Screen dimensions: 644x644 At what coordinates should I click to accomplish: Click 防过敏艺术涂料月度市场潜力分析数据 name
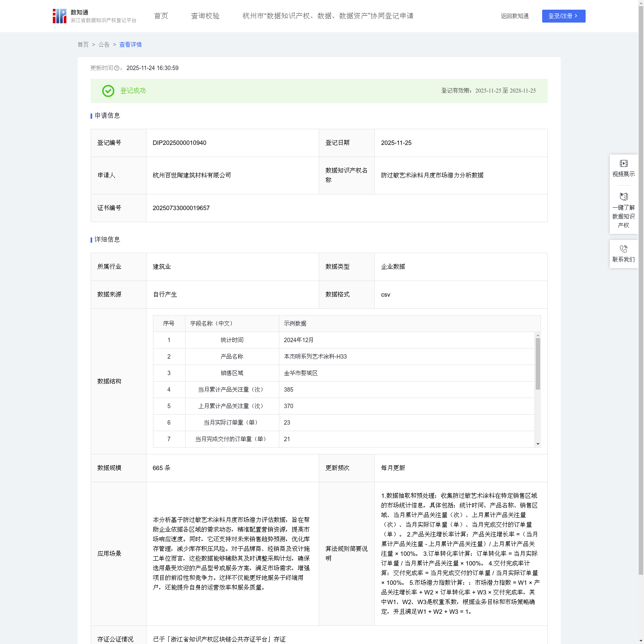click(x=432, y=175)
